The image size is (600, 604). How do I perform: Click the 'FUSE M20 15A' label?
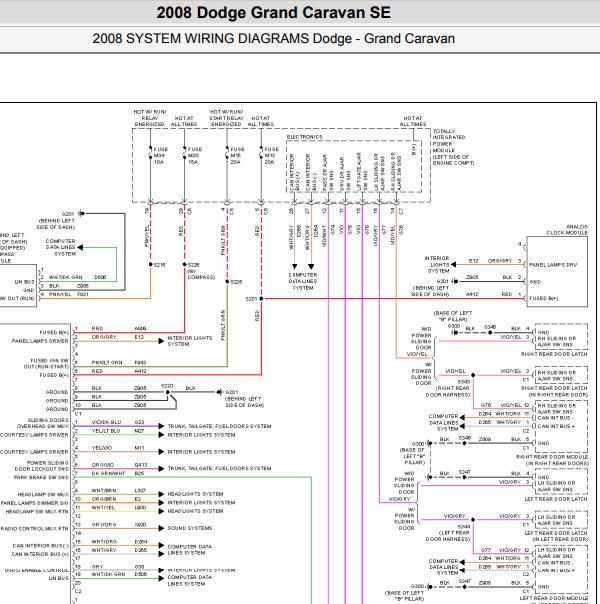click(194, 156)
